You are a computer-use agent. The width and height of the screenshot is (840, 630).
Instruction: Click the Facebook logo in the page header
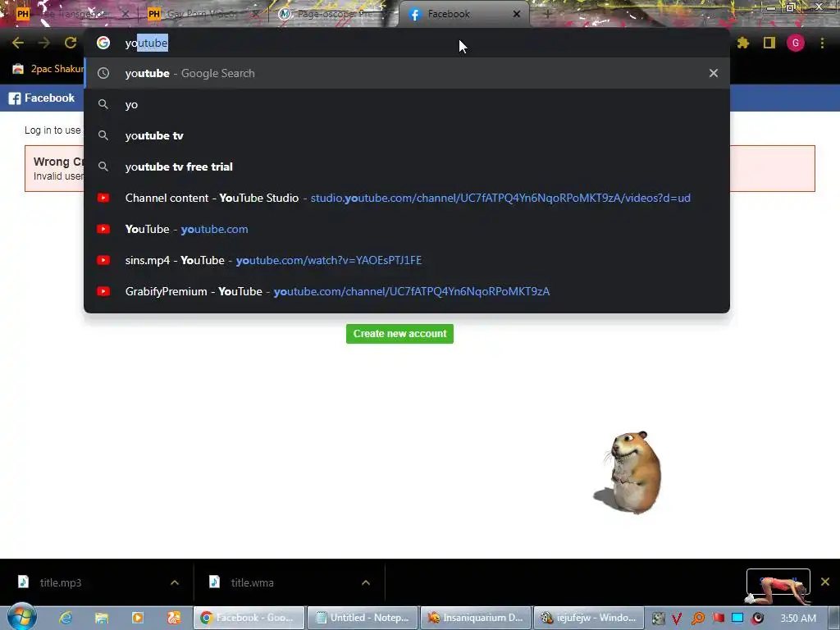(x=42, y=98)
